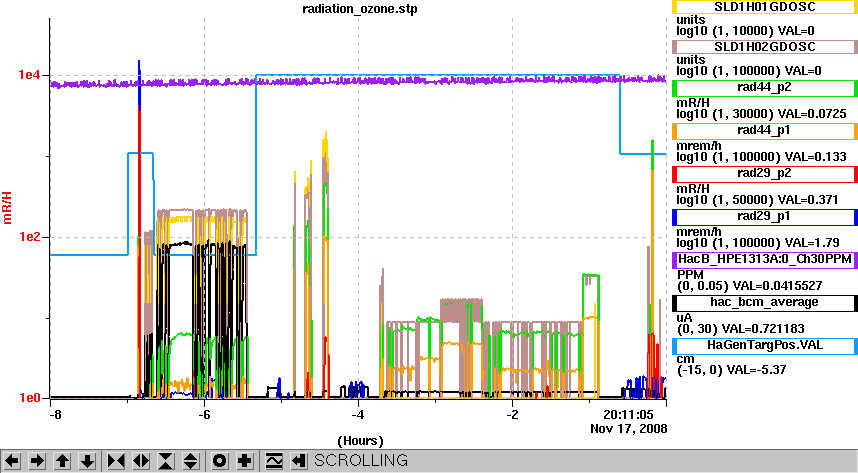Click the vertical up-down triangles zoom button
The height and width of the screenshot is (473, 858).
click(x=191, y=461)
